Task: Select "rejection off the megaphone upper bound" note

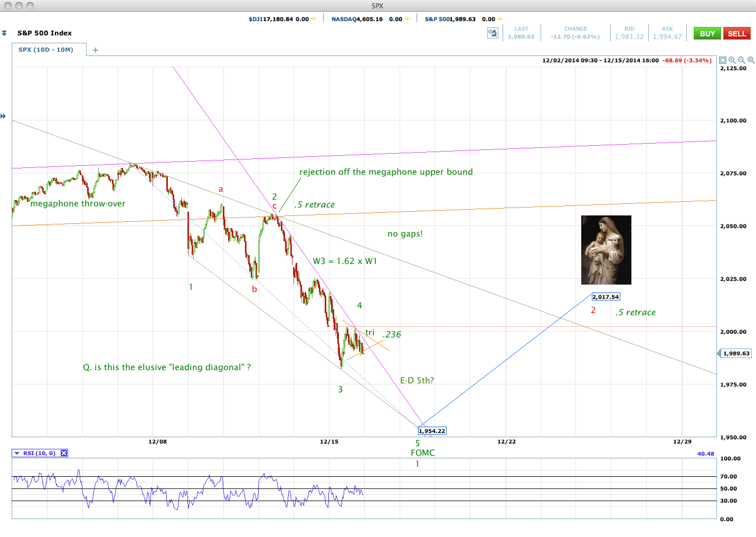Action: point(386,172)
